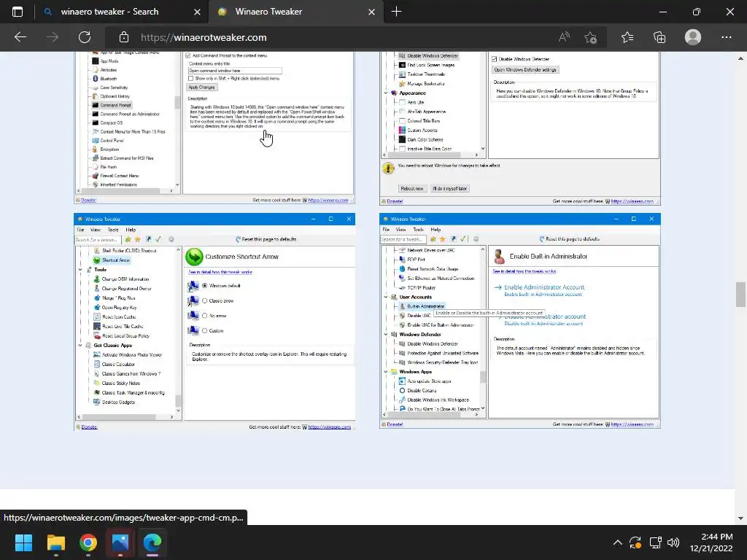The height and width of the screenshot is (560, 747).
Task: Open File menu in Shortcut Arrow screenshot
Action: tap(80, 230)
